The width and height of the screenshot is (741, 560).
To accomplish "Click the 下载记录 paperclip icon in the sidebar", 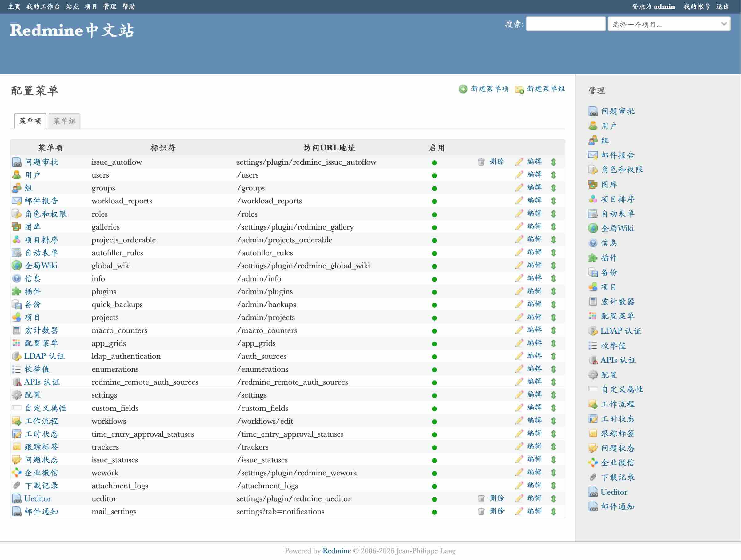I will [593, 477].
